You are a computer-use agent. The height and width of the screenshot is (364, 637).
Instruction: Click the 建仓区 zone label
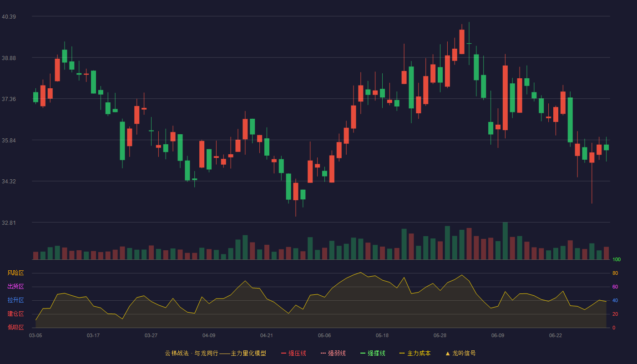pyautogui.click(x=16, y=314)
